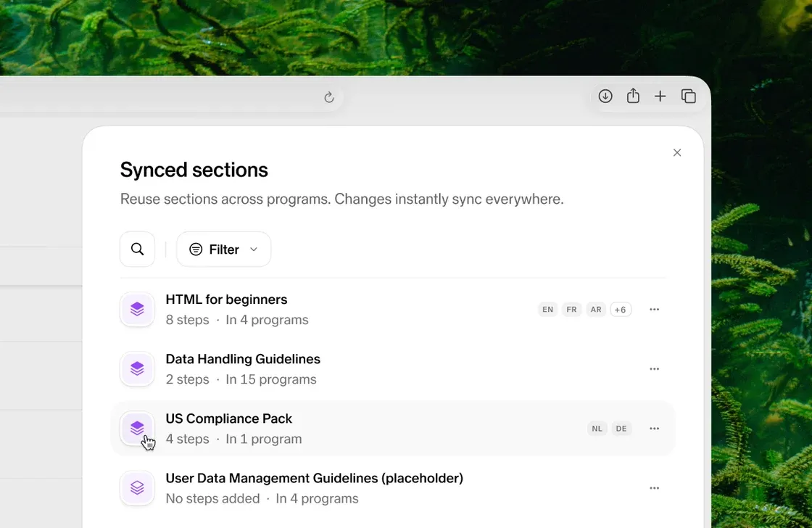Click the FR language badge

pos(572,310)
